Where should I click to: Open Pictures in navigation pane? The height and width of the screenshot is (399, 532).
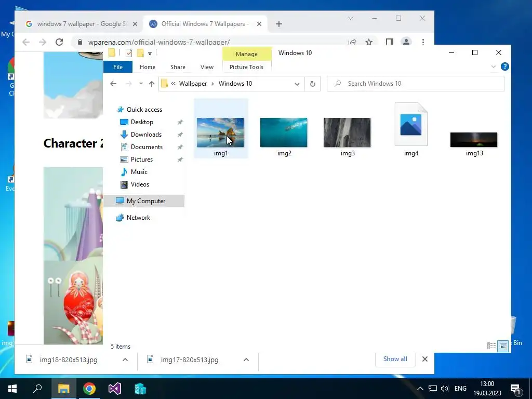click(141, 159)
